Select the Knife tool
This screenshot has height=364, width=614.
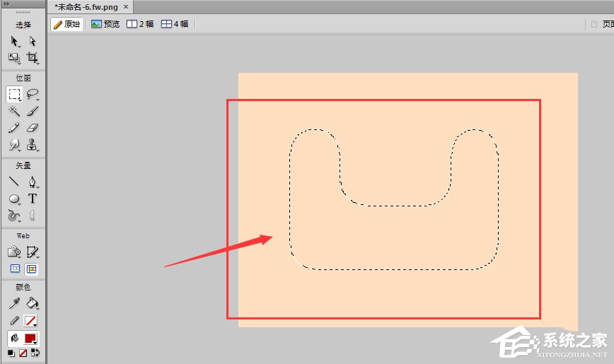33,216
